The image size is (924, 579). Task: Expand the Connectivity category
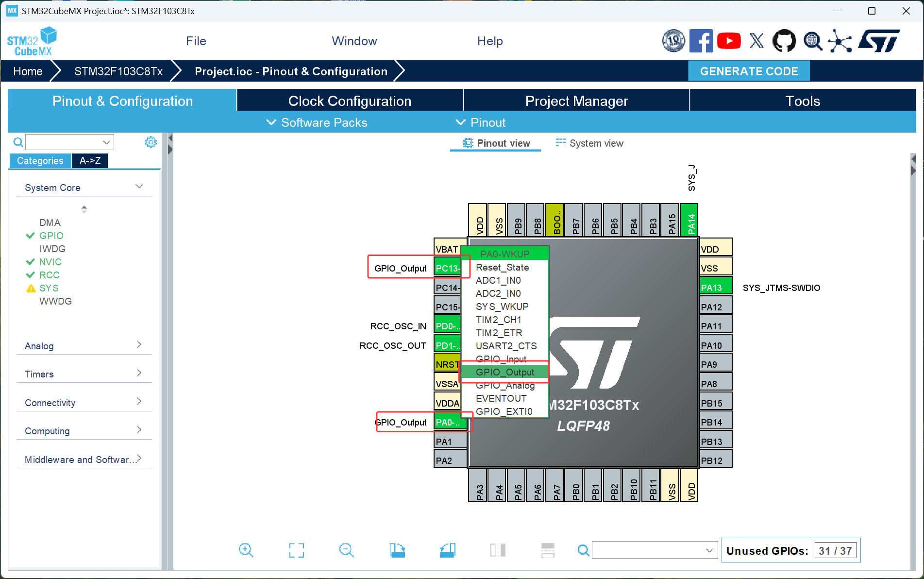point(84,403)
